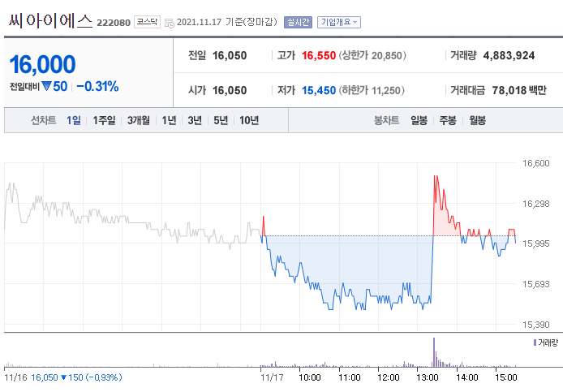Show the 3년 line chart
Image resolution: width=563 pixels, height=392 pixels.
coord(195,120)
